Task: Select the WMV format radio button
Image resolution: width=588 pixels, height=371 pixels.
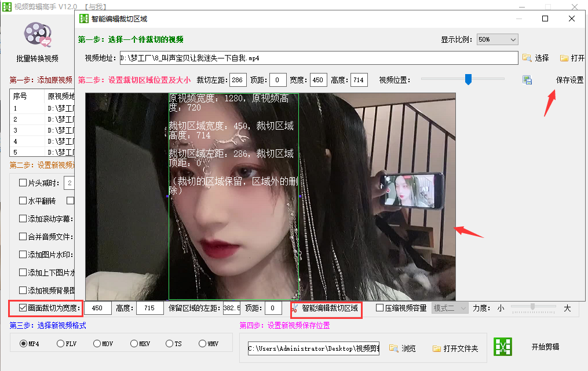Action: pyautogui.click(x=203, y=344)
